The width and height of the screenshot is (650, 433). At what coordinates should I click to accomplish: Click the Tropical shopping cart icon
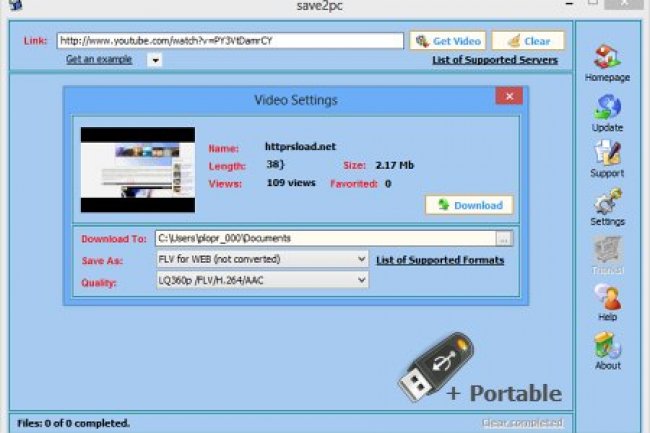click(607, 250)
